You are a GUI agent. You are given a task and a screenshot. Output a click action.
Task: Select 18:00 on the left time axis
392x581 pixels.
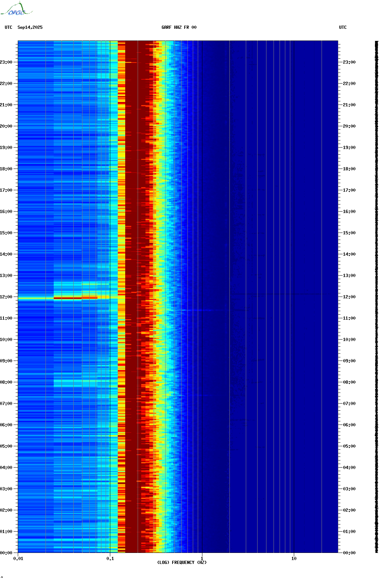pos(6,169)
